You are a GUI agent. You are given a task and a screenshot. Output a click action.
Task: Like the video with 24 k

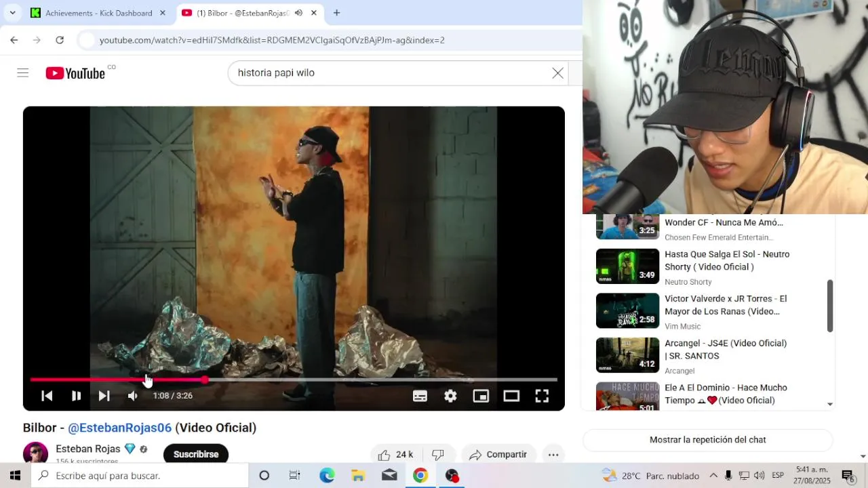click(395, 455)
